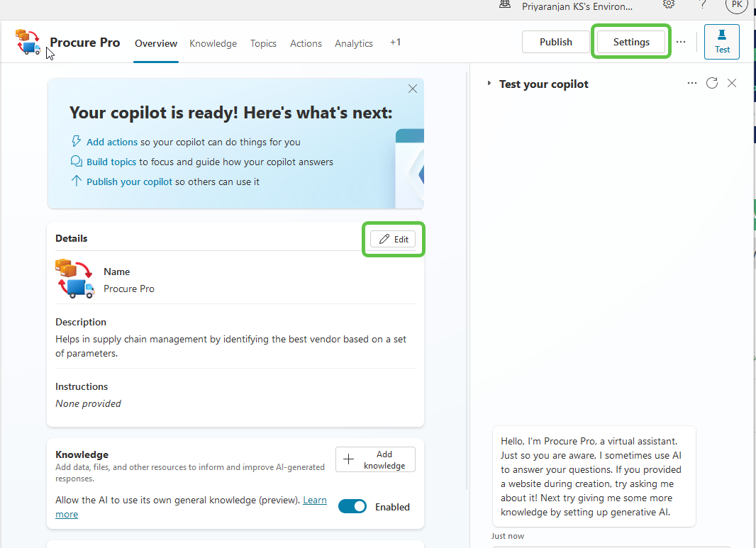This screenshot has width=756, height=548.
Task: Disable the general knowledge Enabled toggle
Action: tap(352, 506)
